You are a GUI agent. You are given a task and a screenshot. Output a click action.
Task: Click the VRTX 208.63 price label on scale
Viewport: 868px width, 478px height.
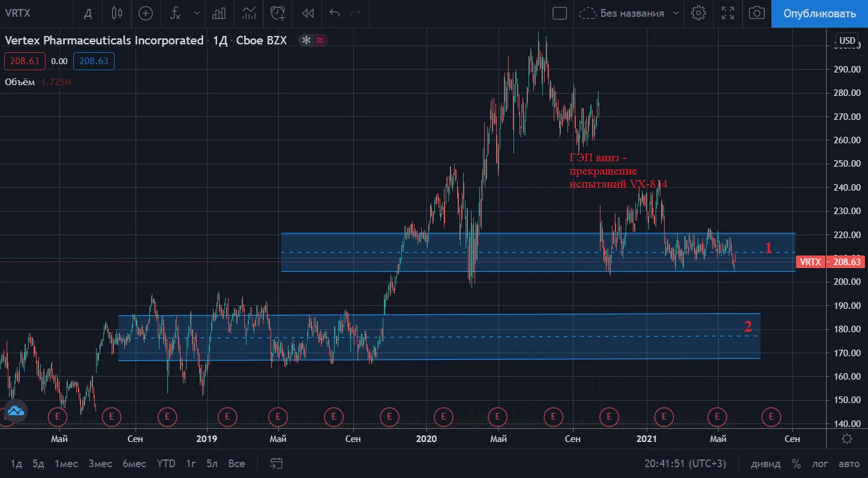coord(830,261)
